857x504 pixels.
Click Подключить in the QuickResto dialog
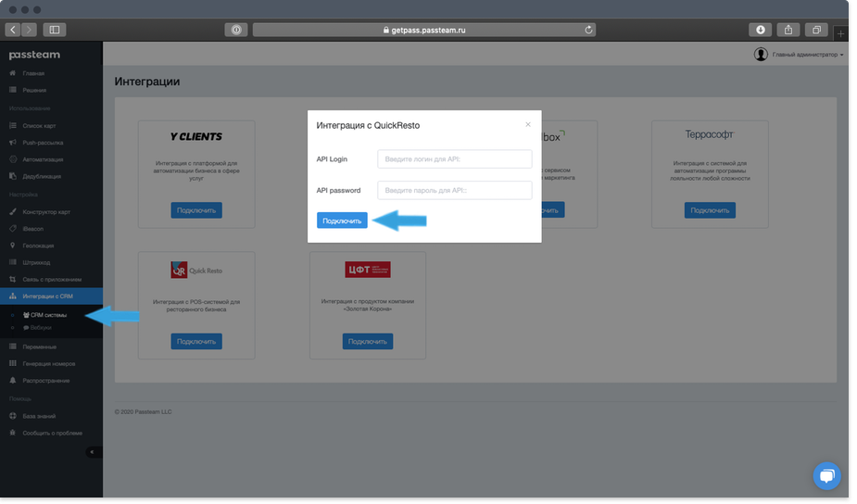[x=342, y=220]
